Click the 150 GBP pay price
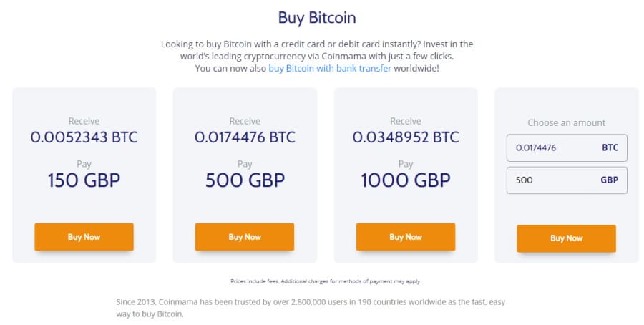 [x=84, y=180]
